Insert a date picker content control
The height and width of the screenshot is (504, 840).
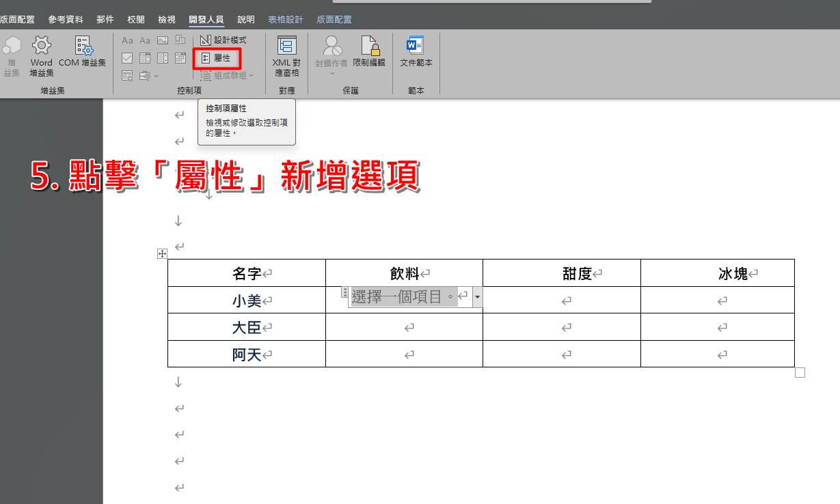click(x=180, y=58)
